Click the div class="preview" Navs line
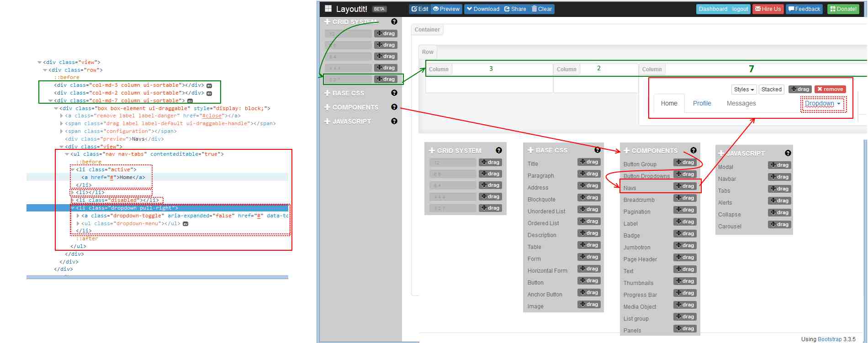 coord(114,139)
